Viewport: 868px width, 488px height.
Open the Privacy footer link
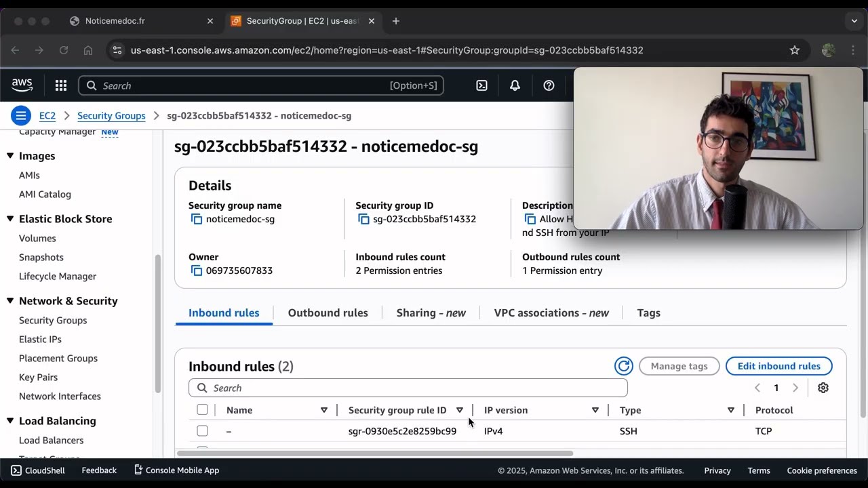[x=717, y=470]
